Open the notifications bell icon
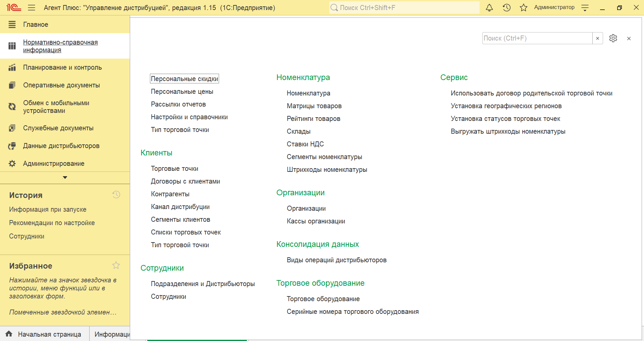This screenshot has width=644, height=341. point(489,8)
